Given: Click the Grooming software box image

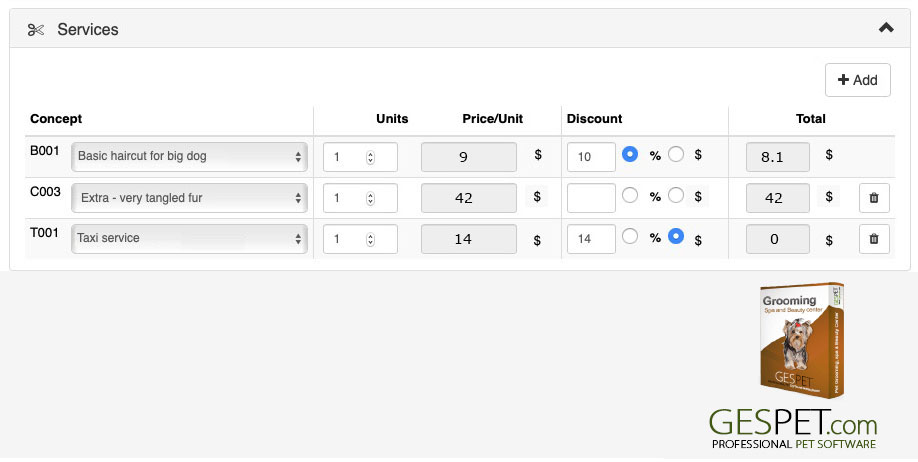Looking at the screenshot, I should 801,341.
